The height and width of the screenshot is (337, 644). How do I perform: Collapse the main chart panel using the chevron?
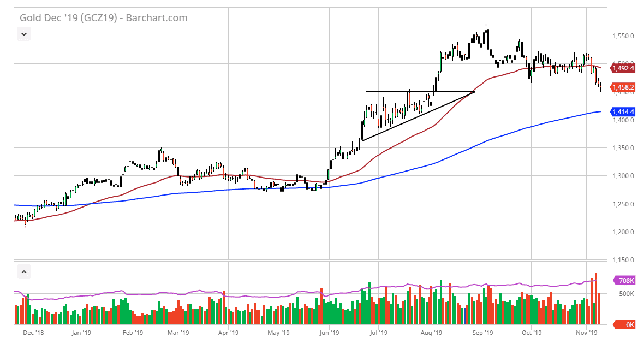(23, 34)
